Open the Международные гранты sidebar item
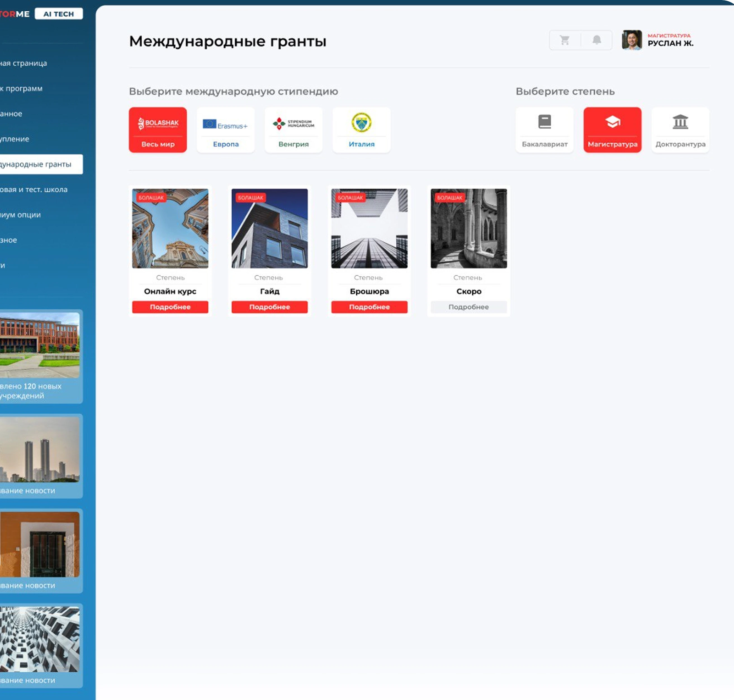 tap(37, 164)
